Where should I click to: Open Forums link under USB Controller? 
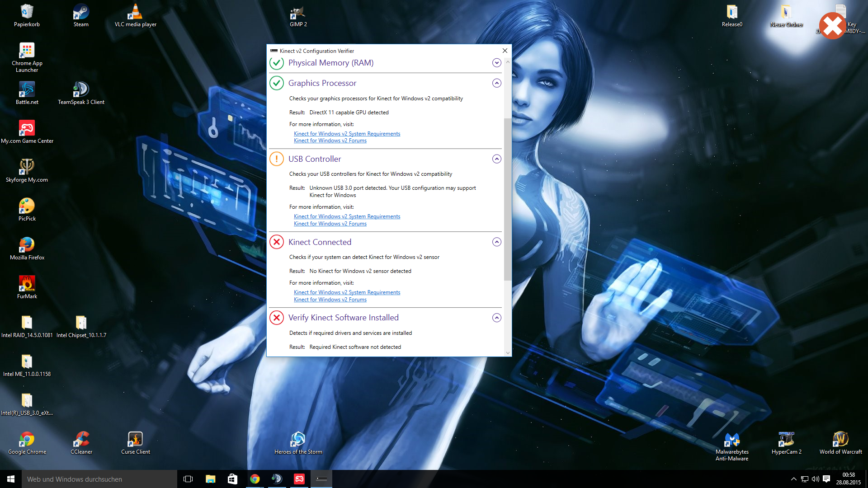point(330,224)
